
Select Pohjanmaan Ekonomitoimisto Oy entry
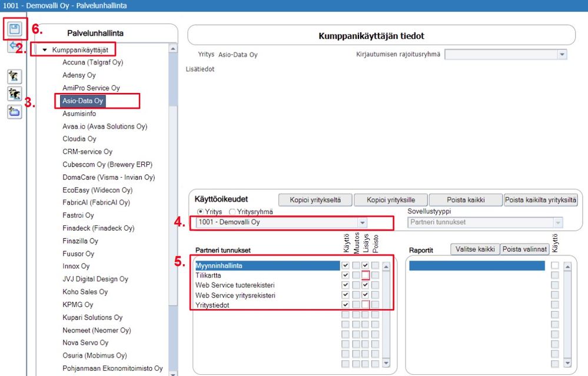pyautogui.click(x=112, y=368)
